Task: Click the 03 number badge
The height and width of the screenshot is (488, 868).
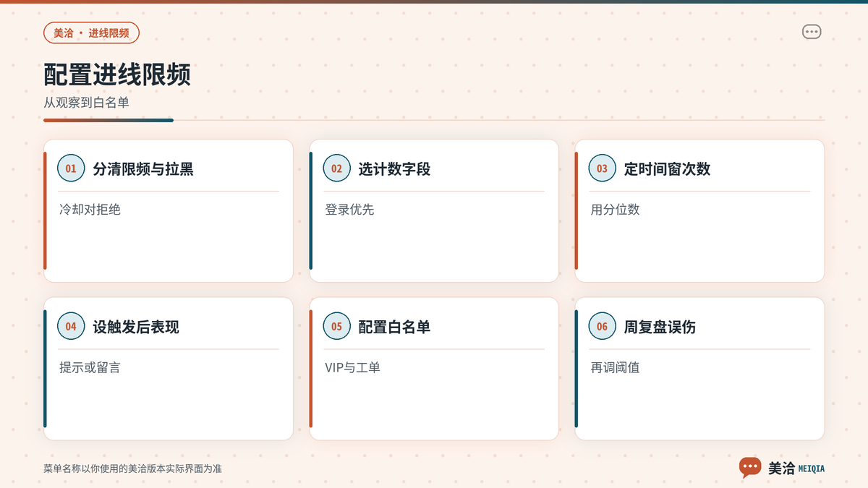Action: pos(603,168)
